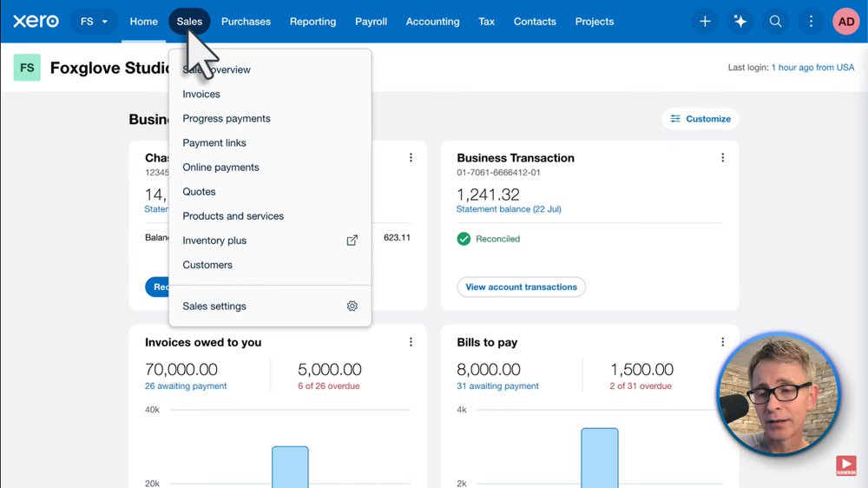
Task: Click Inventory plus external link icon
Action: pos(352,241)
